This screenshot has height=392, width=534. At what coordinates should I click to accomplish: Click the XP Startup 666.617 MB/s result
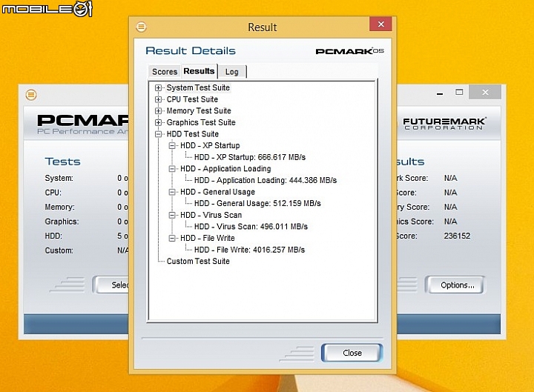click(250, 157)
